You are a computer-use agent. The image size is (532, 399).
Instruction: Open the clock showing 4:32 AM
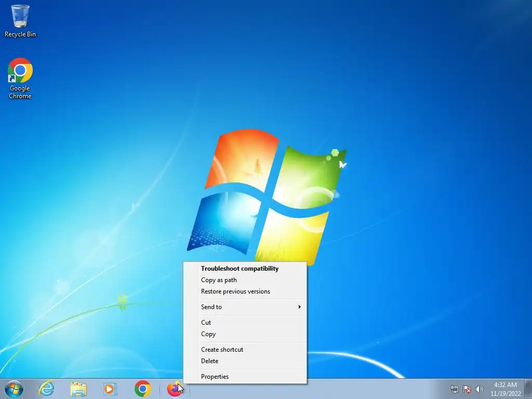click(505, 389)
